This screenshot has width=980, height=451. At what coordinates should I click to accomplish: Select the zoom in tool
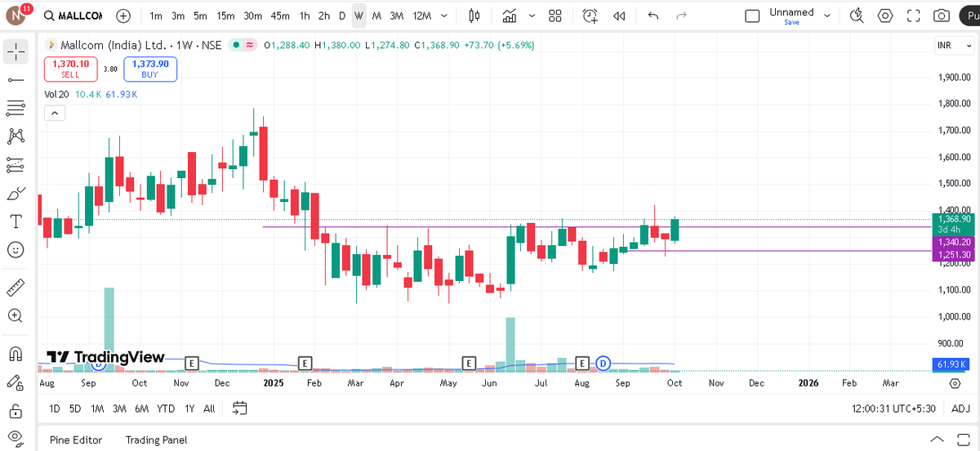click(x=15, y=315)
